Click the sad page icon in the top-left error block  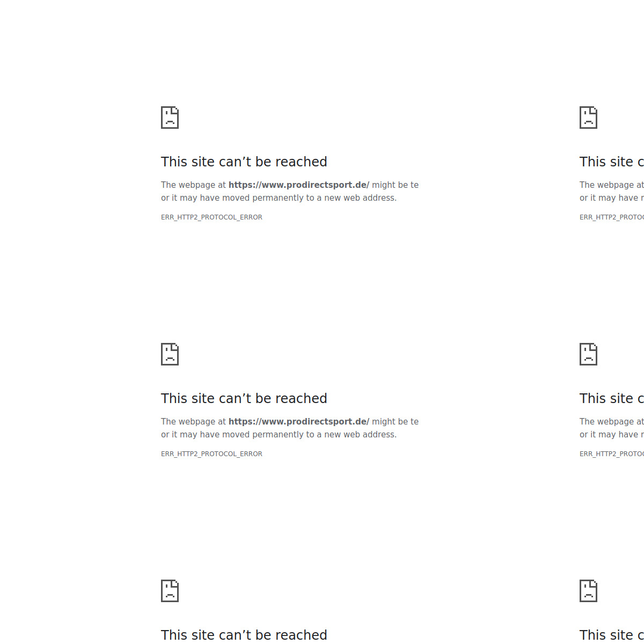[x=170, y=118]
